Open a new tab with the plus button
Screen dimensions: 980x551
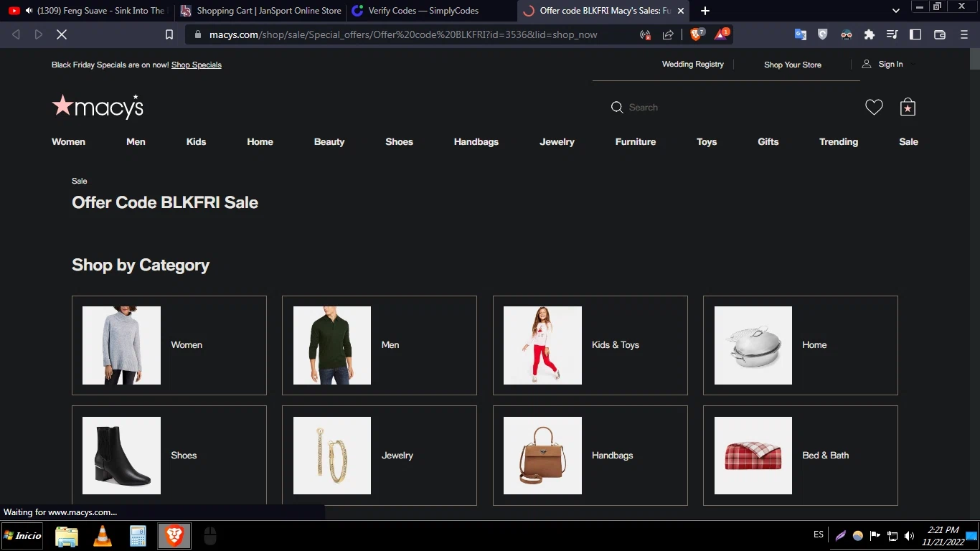(705, 11)
